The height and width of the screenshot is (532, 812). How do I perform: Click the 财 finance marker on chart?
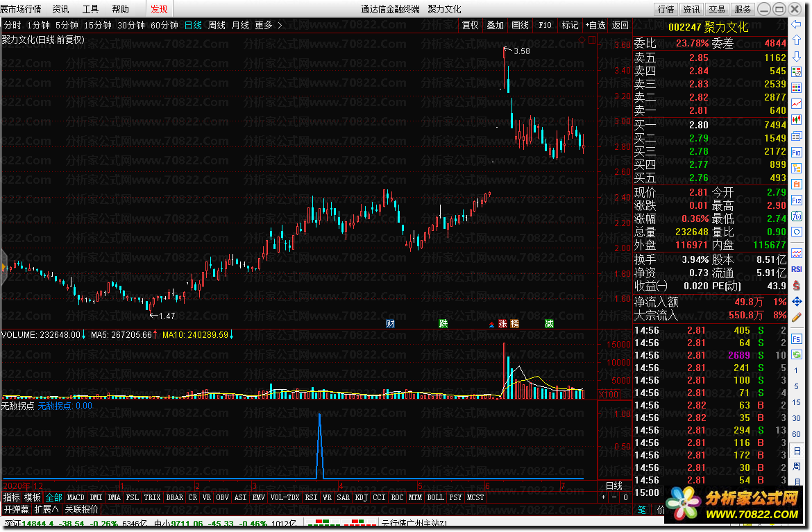click(x=391, y=323)
